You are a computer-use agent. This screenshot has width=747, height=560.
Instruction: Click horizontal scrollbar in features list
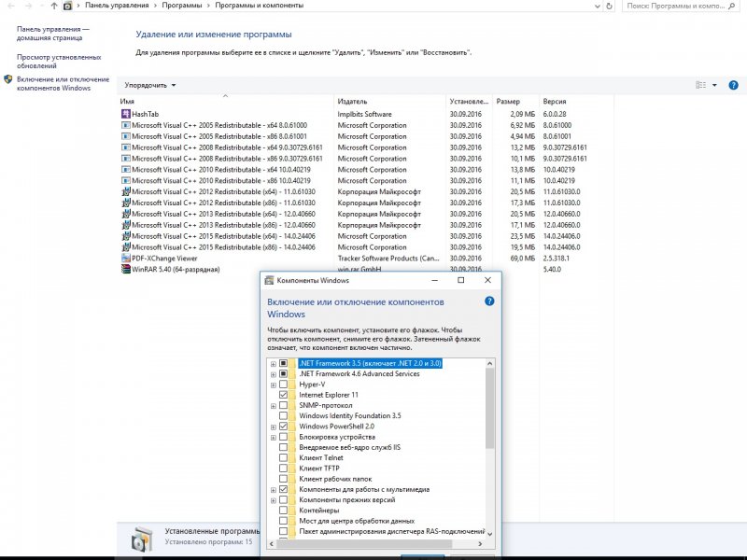[364, 543]
